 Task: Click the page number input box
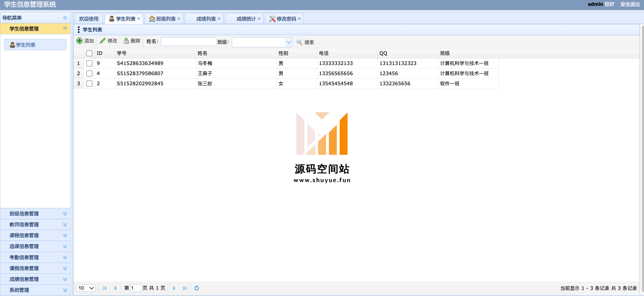tap(135, 288)
